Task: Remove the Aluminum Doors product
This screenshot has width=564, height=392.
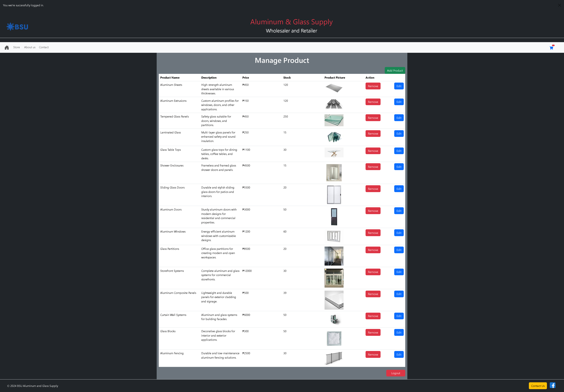Action: point(373,211)
